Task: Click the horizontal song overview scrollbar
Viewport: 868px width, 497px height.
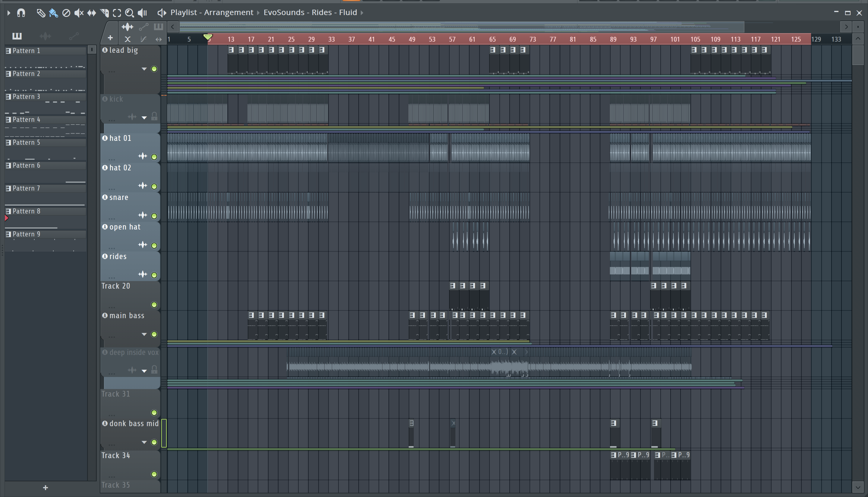Action: (462, 27)
